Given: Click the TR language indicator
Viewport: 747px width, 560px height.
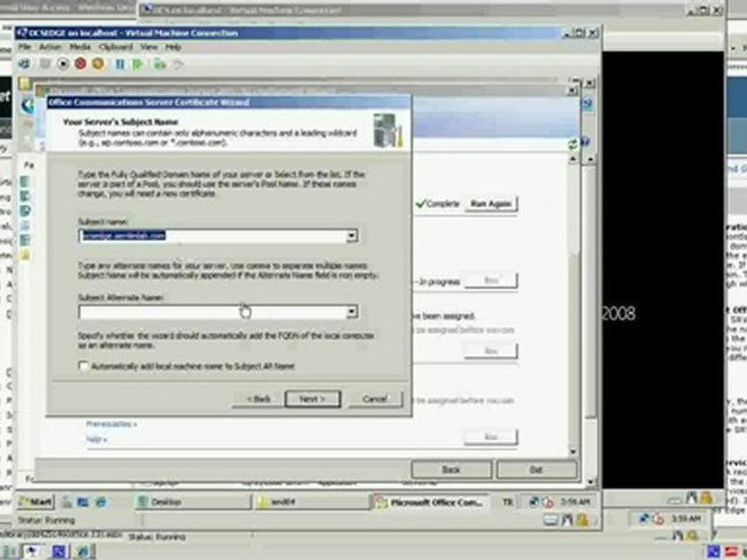Looking at the screenshot, I should click(x=508, y=502).
